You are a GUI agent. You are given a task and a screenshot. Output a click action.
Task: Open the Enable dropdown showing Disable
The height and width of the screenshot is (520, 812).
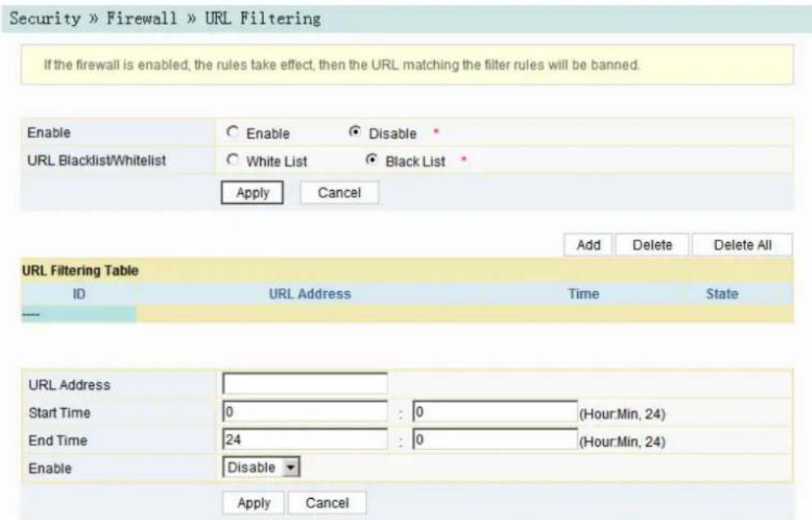point(261,467)
